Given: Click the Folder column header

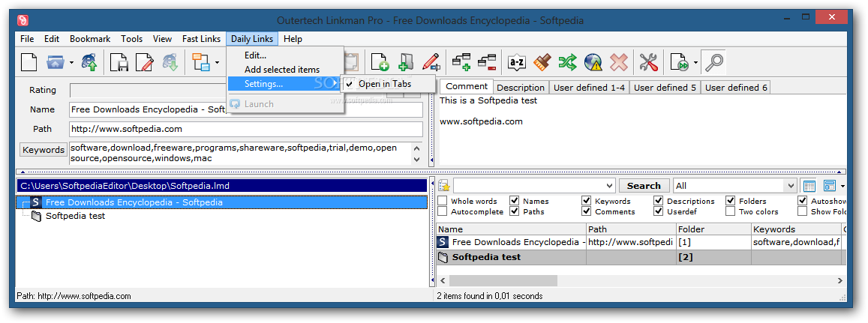Looking at the screenshot, I should 713,229.
